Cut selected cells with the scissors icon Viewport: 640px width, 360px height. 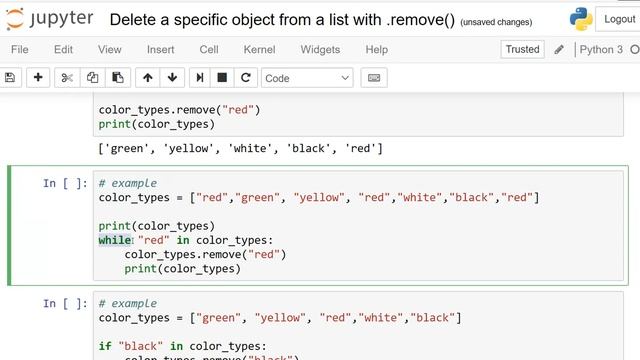[x=67, y=78]
